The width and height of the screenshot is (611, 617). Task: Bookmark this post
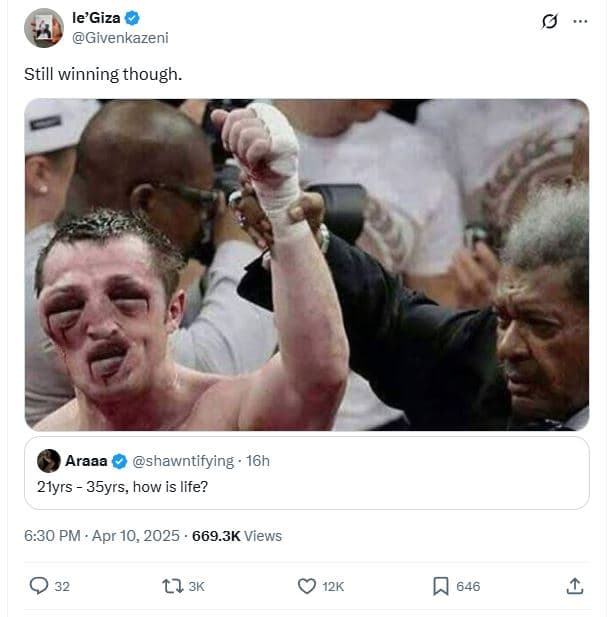click(441, 586)
